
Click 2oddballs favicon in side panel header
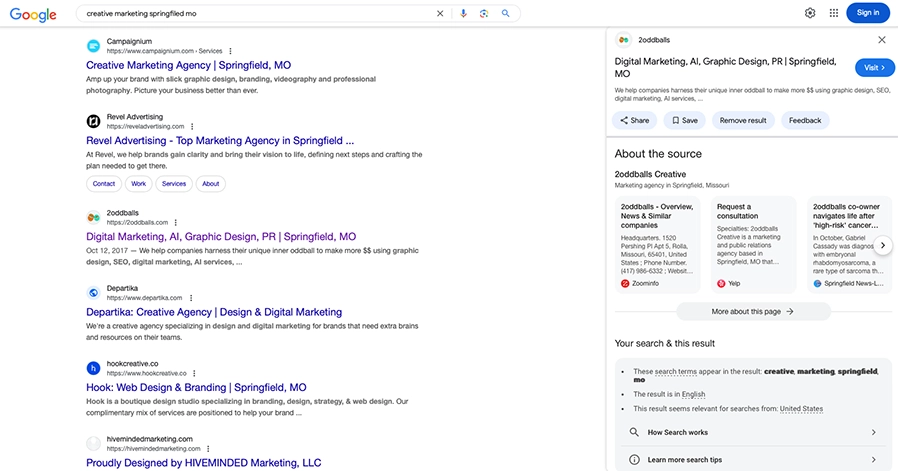[624, 40]
